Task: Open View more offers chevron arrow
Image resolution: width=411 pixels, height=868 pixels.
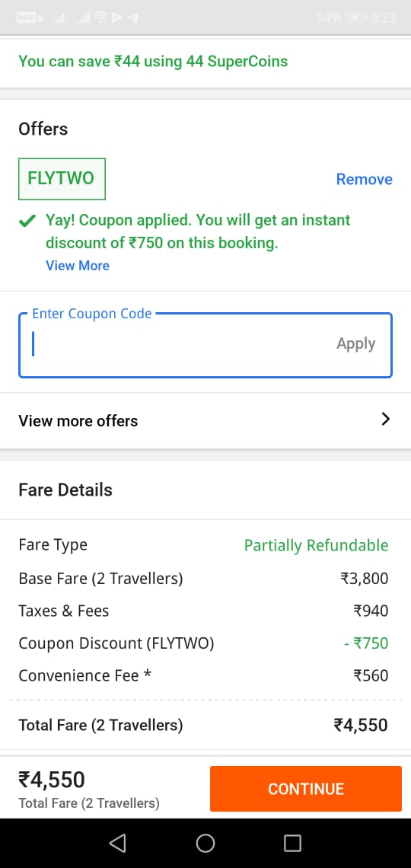Action: tap(386, 420)
